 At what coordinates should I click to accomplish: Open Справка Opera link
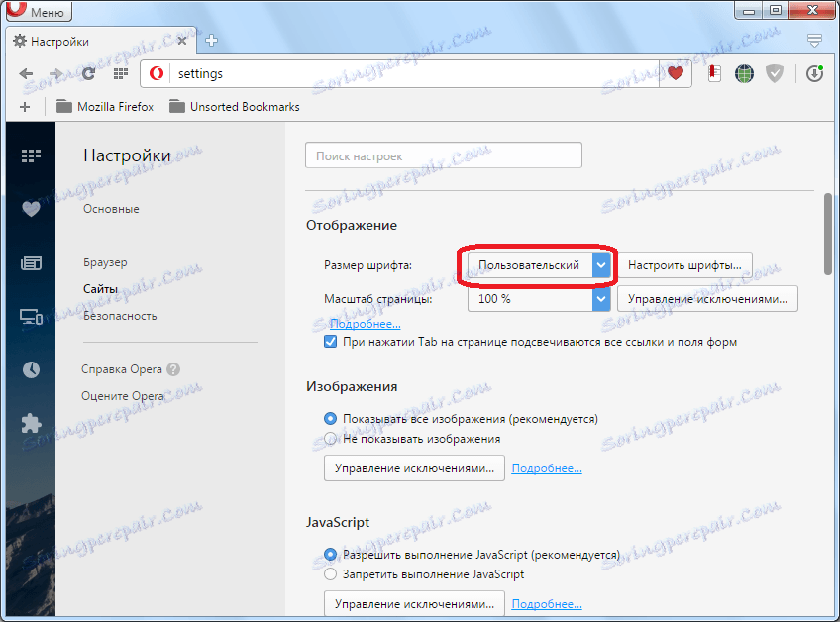[x=122, y=369]
